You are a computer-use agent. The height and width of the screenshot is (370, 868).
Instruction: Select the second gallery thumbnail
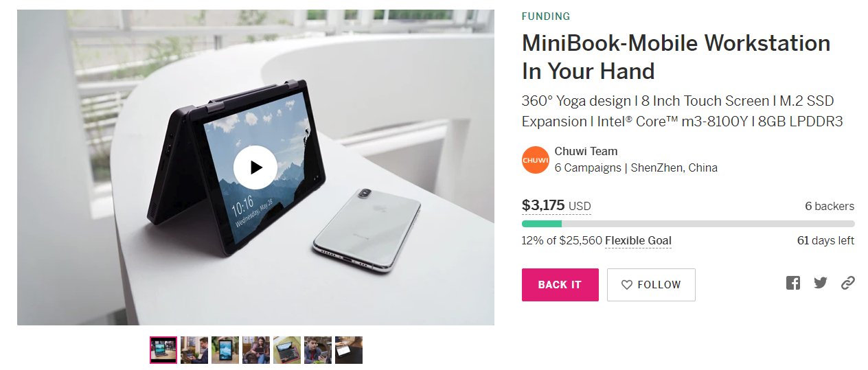(194, 350)
